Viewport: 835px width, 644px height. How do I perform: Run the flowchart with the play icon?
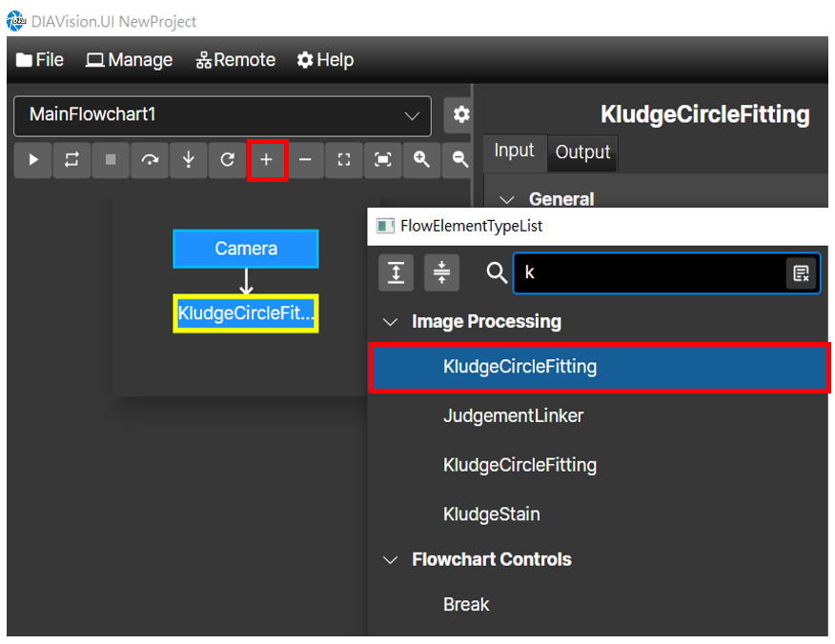click(33, 160)
